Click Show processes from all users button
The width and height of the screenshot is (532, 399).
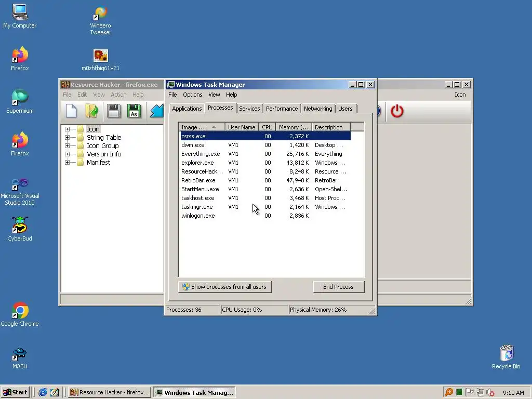[224, 287]
